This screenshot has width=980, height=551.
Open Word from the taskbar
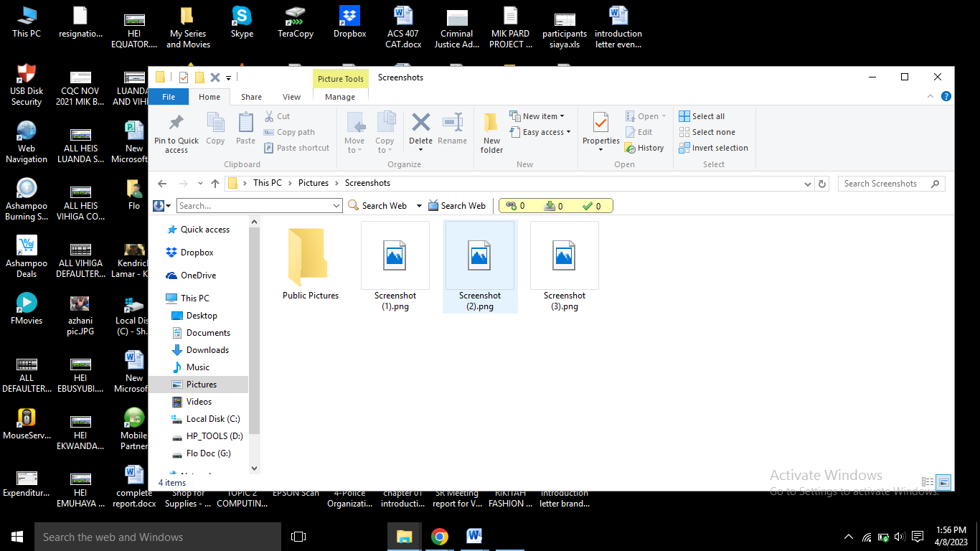point(474,537)
